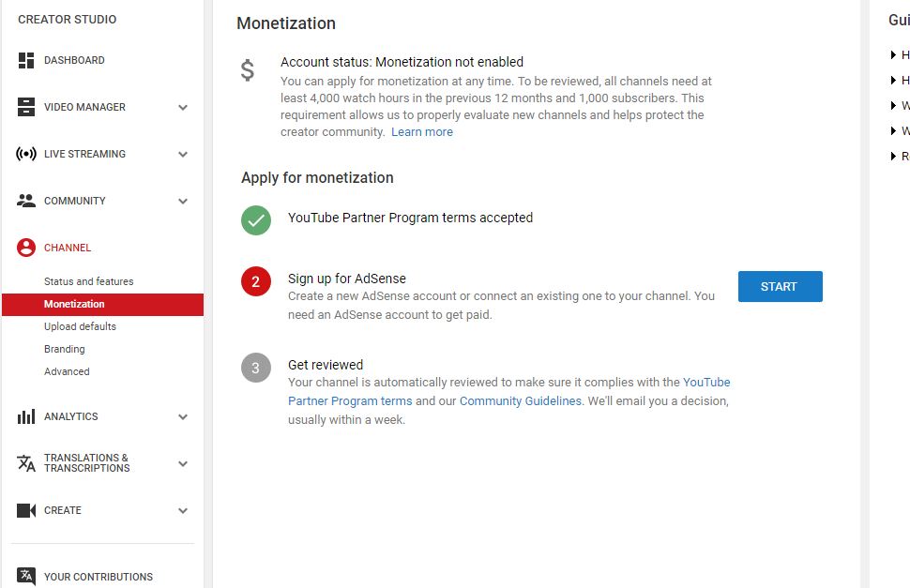Expand the first Guide disclosure triangle
The image size is (910, 588).
(894, 55)
